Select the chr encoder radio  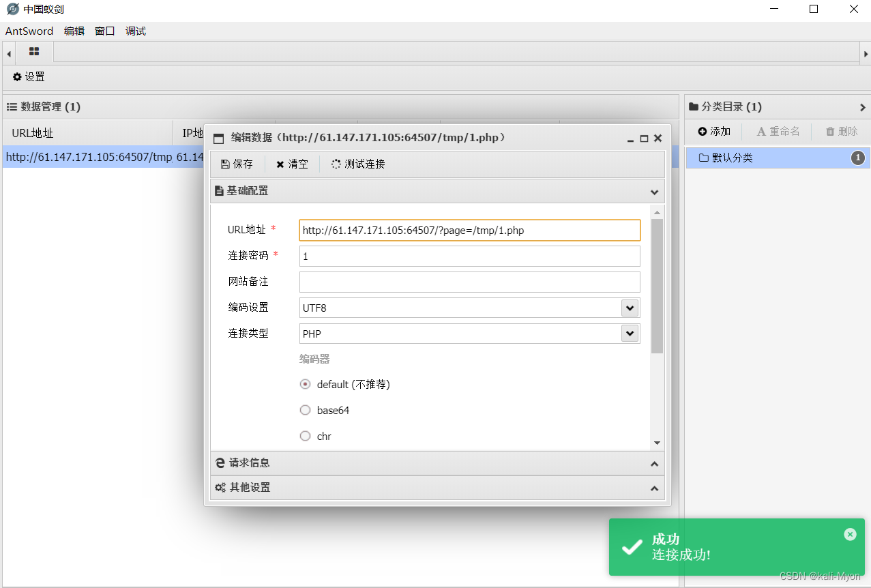coord(306,436)
